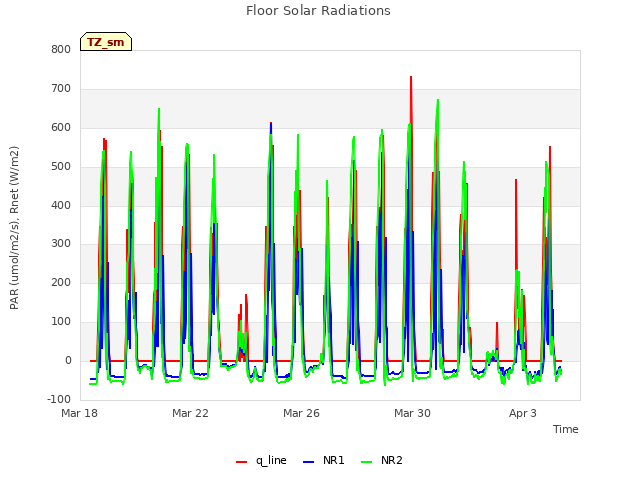This screenshot has height=480, width=640.
Task: Toggle the q_line legend entry
Action: click(x=261, y=460)
